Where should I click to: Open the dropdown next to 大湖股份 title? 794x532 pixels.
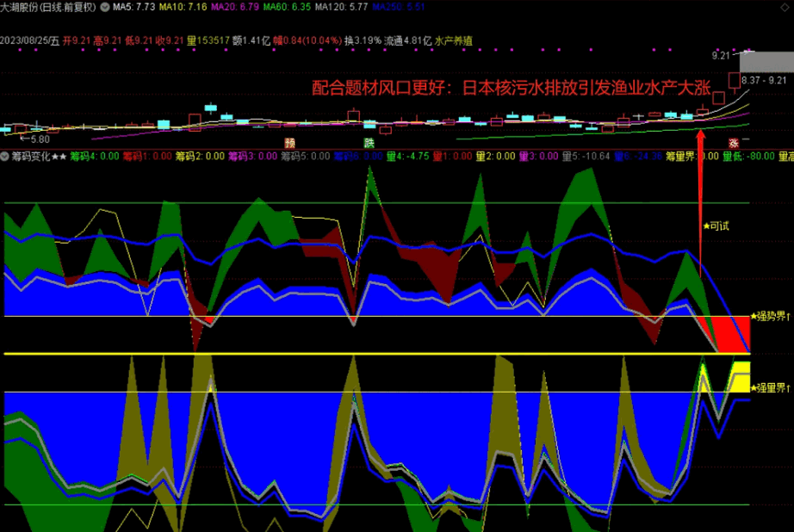pos(105,7)
